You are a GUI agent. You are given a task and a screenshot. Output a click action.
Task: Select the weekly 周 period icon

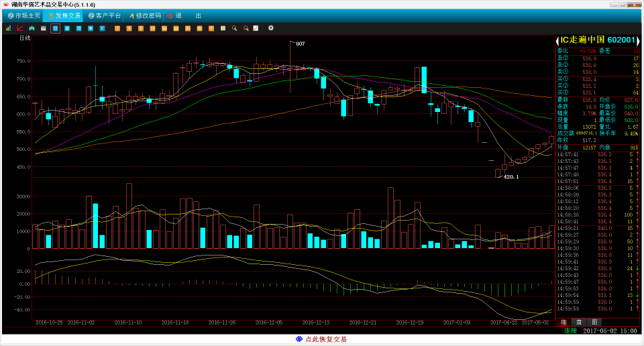[x=67, y=28]
